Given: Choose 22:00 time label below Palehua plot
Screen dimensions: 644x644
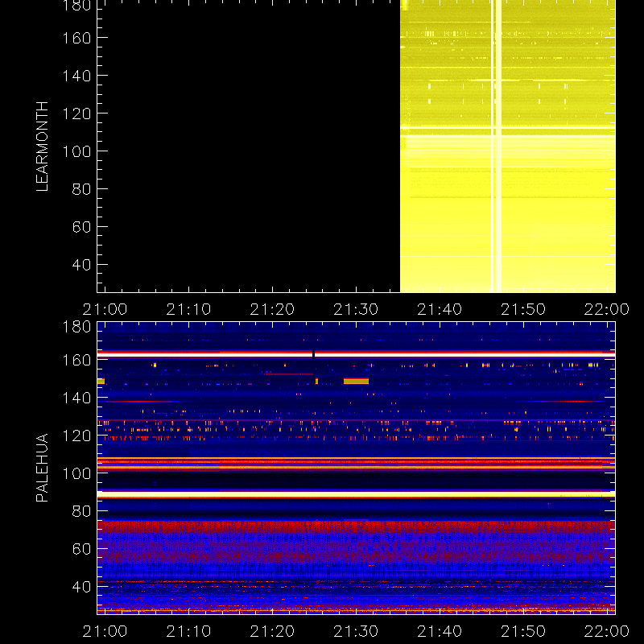Looking at the screenshot, I should coord(607,631).
